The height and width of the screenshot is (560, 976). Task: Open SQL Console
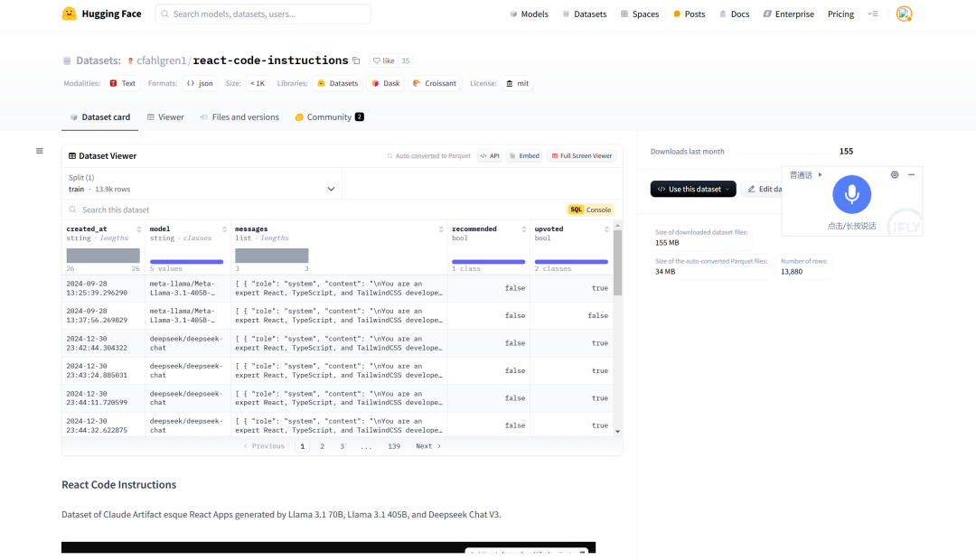click(591, 210)
